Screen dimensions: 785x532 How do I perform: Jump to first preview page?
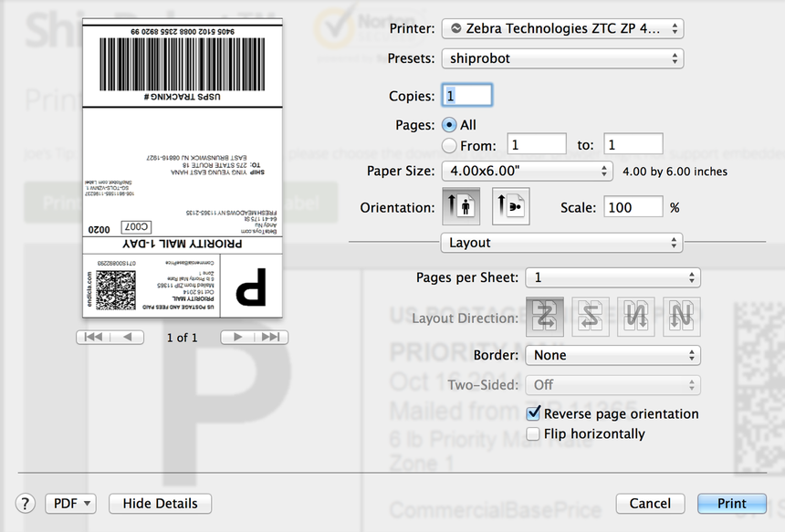coord(93,338)
